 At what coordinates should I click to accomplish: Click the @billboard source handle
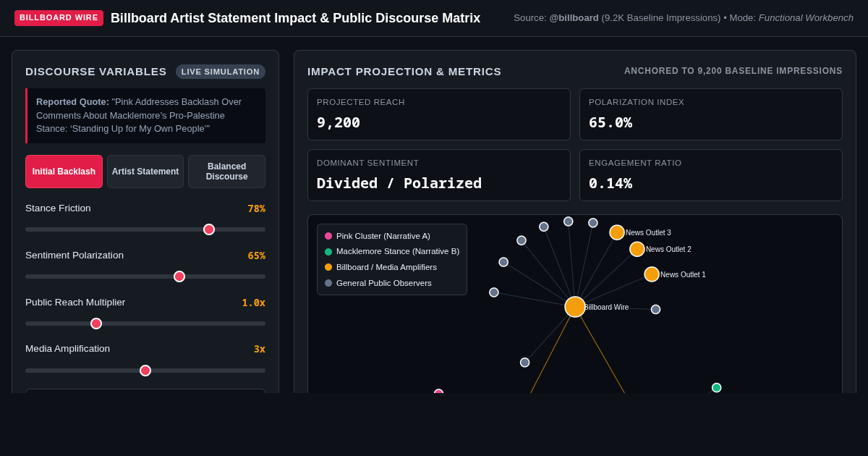pyautogui.click(x=574, y=18)
